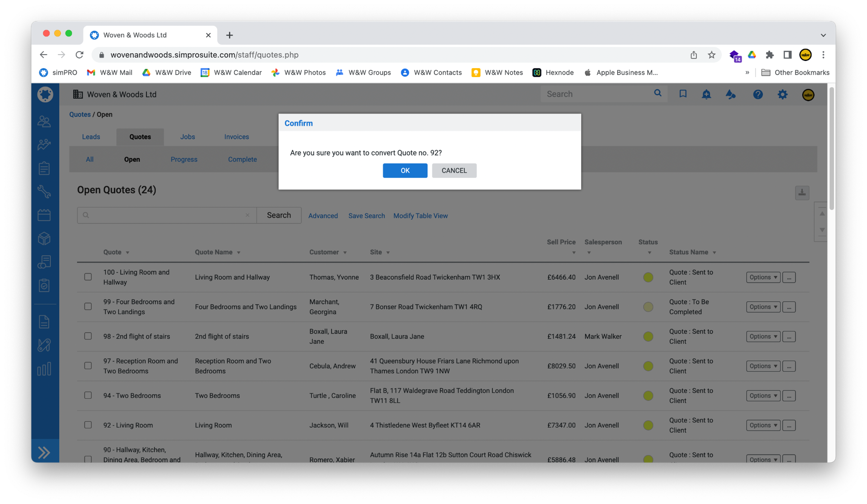Switch to the Jobs tab

click(187, 137)
